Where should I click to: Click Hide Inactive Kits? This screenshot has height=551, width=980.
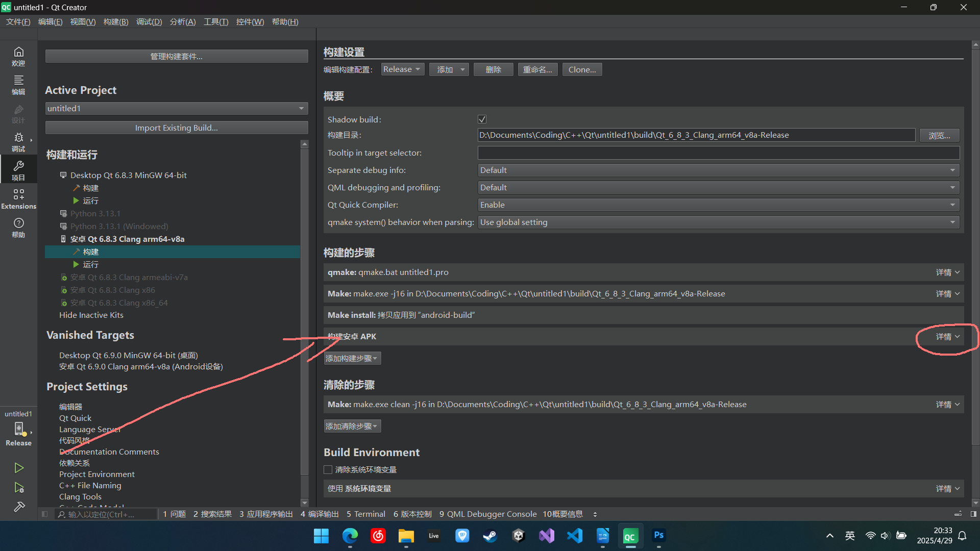click(x=91, y=315)
